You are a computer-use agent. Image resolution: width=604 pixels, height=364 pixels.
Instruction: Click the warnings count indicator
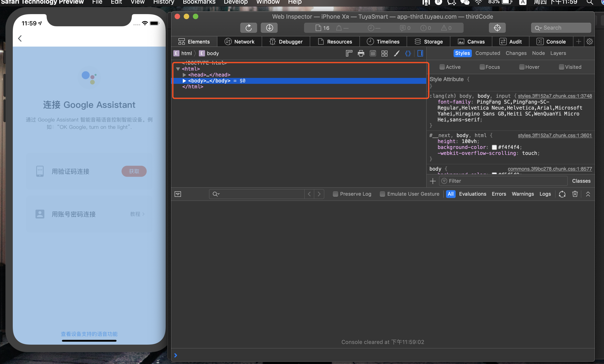click(x=446, y=28)
